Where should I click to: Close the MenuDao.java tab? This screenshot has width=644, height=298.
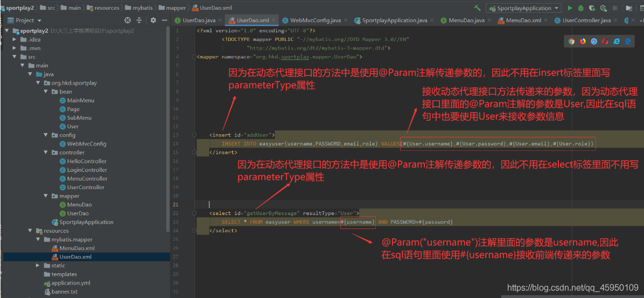click(489, 20)
